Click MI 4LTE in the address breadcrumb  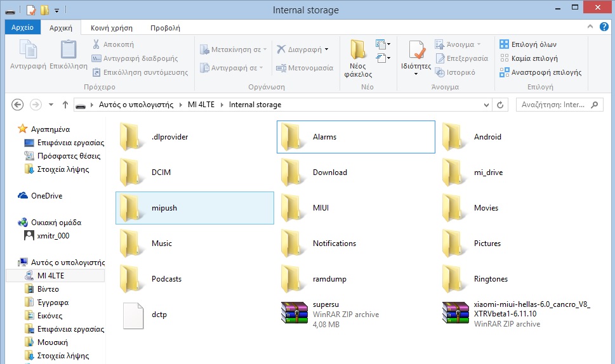pyautogui.click(x=201, y=105)
